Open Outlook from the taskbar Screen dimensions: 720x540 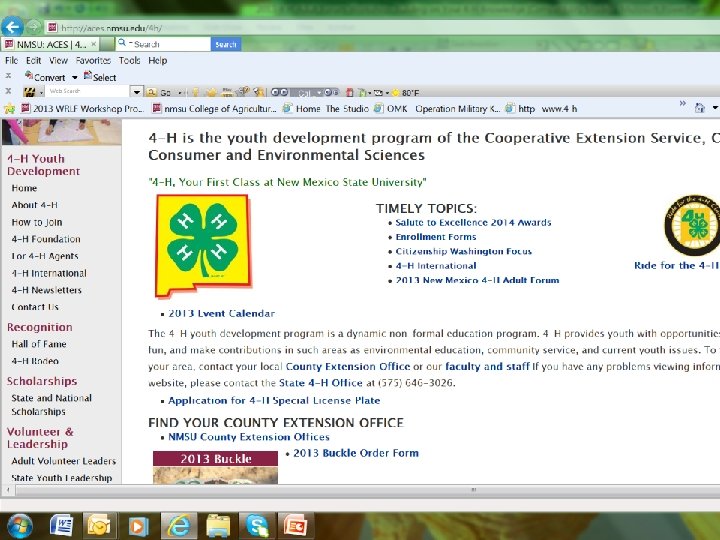(99, 526)
